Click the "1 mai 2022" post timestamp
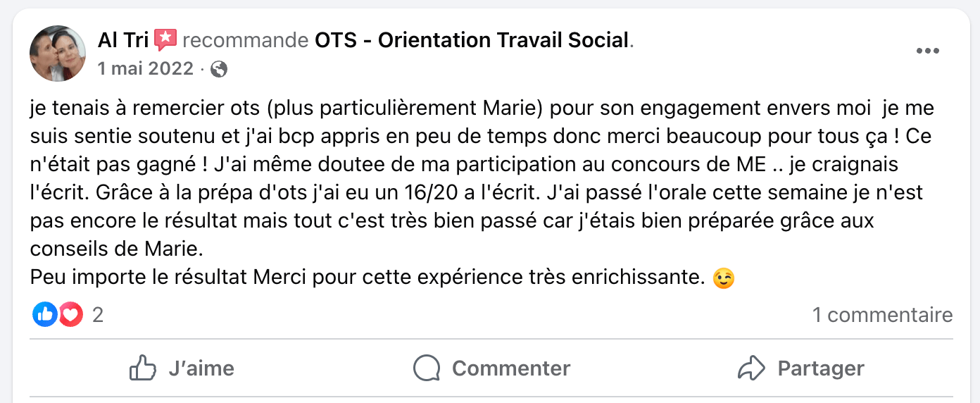This screenshot has height=403, width=980. tap(146, 68)
